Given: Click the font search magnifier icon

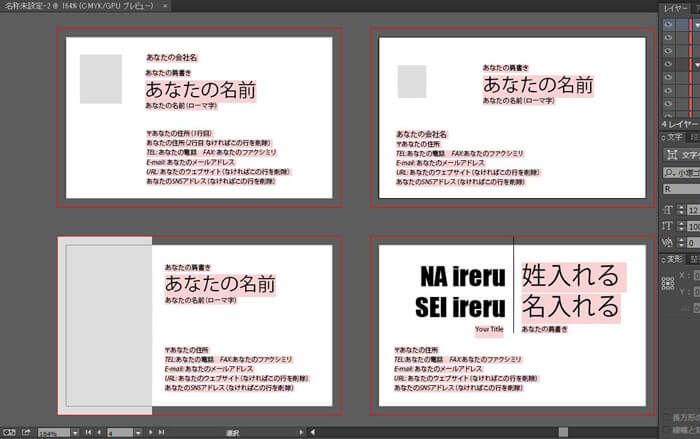Looking at the screenshot, I should [669, 172].
